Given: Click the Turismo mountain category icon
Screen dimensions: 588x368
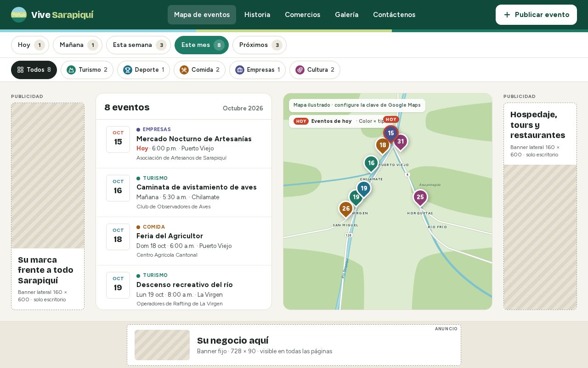Looking at the screenshot, I should click(x=71, y=70).
